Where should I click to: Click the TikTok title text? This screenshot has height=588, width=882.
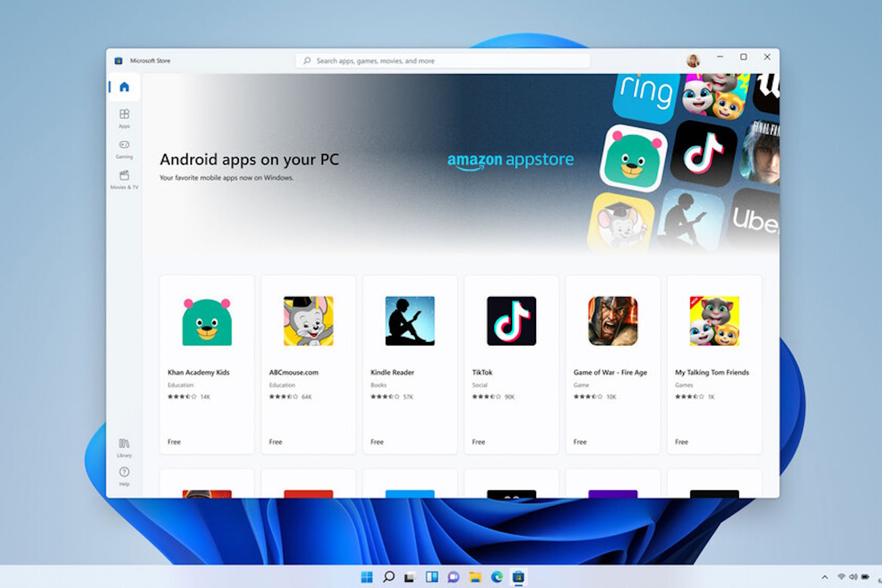(482, 372)
